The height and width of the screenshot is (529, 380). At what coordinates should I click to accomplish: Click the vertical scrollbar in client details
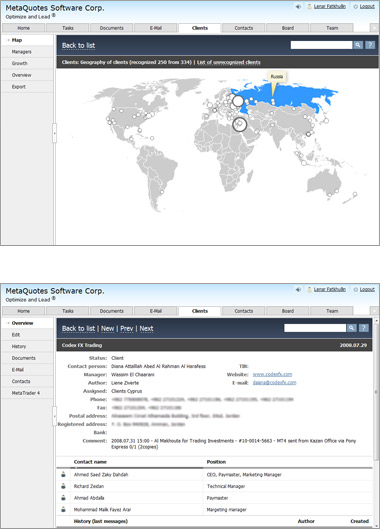pos(376,422)
